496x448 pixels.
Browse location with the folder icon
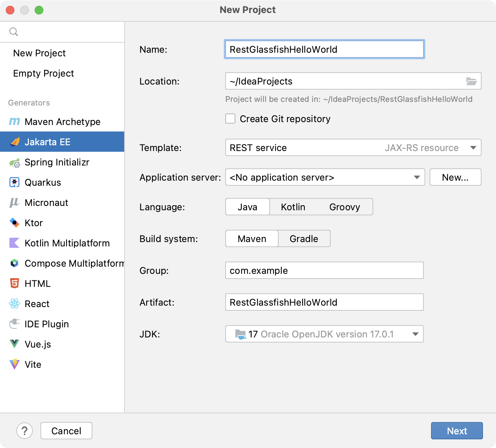(471, 81)
